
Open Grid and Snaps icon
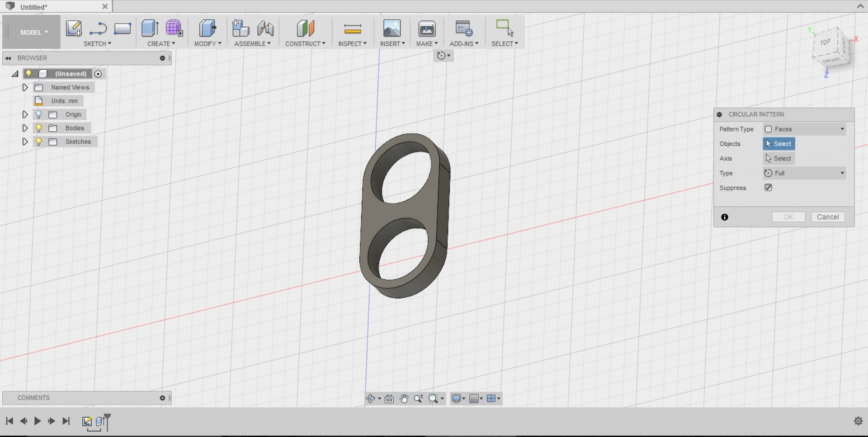click(474, 399)
